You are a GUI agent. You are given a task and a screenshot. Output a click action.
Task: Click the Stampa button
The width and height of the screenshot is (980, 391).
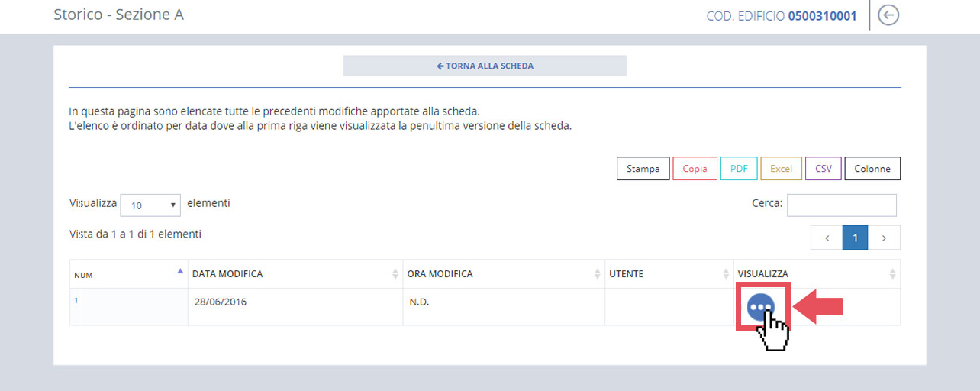(643, 169)
